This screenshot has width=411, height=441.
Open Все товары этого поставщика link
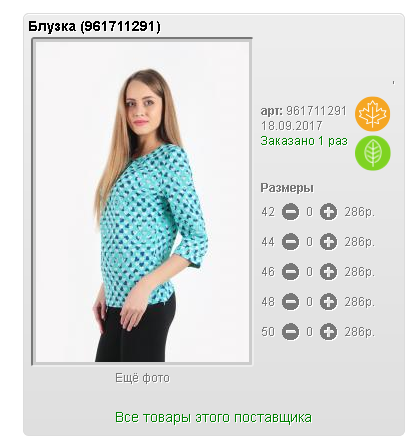(x=213, y=417)
